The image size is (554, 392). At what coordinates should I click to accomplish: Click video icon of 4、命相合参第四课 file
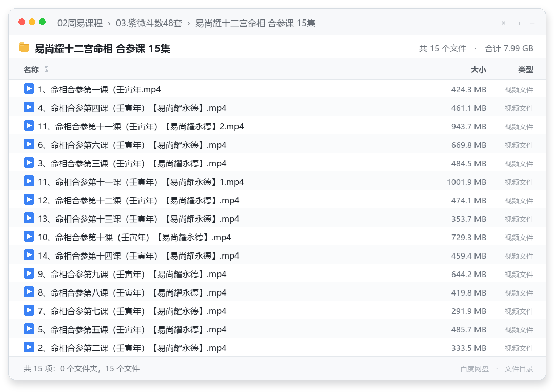pyautogui.click(x=29, y=107)
